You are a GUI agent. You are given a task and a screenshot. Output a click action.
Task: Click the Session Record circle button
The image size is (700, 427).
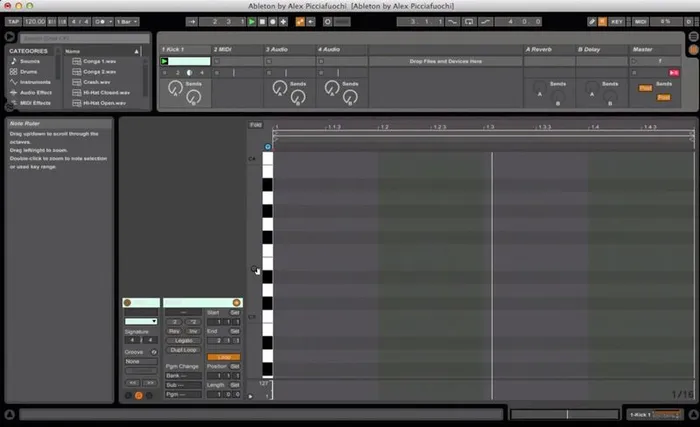327,21
